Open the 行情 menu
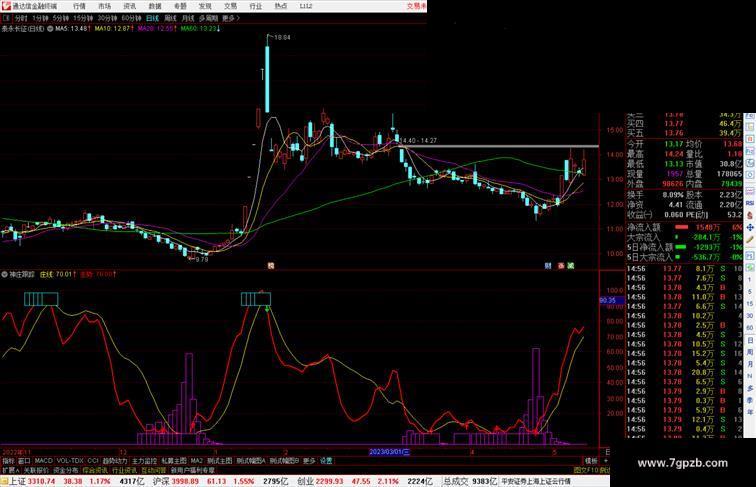The height and width of the screenshot is (487, 756). (x=79, y=6)
